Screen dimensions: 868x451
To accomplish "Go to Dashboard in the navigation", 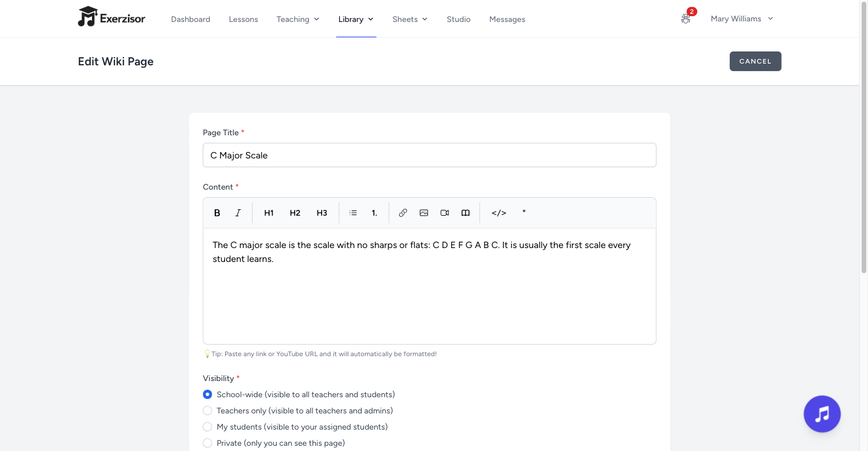I will [190, 19].
